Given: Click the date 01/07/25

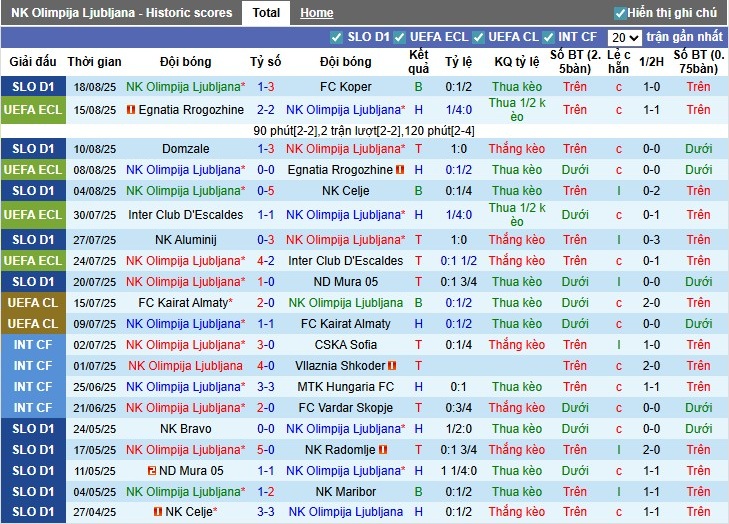Looking at the screenshot, I should coord(94,366).
